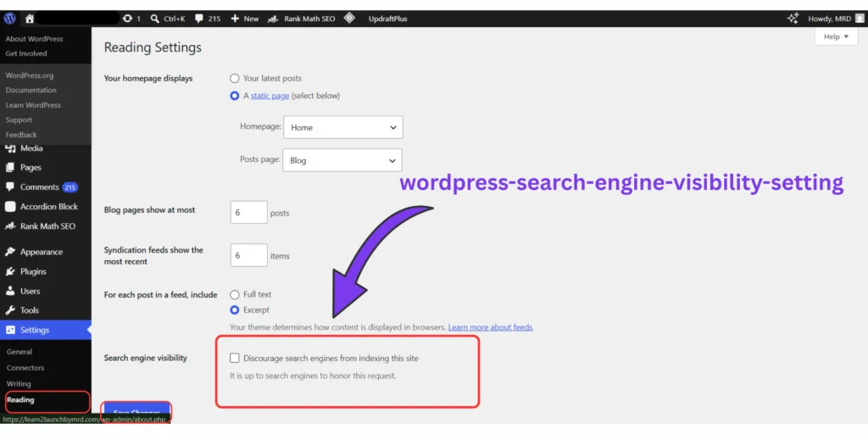
Task: Click the 215 comments count badge
Action: 70,187
